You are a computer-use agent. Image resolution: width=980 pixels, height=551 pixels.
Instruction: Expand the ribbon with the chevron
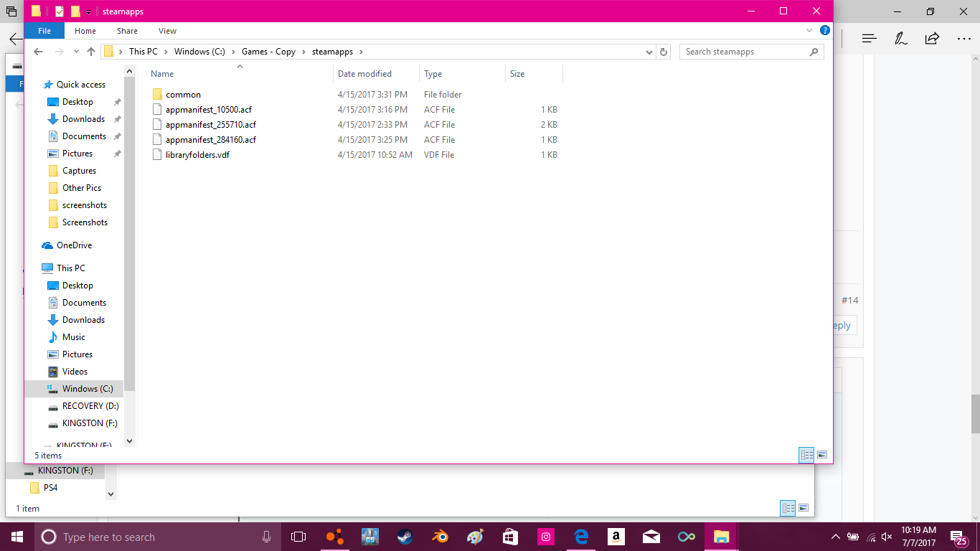809,31
